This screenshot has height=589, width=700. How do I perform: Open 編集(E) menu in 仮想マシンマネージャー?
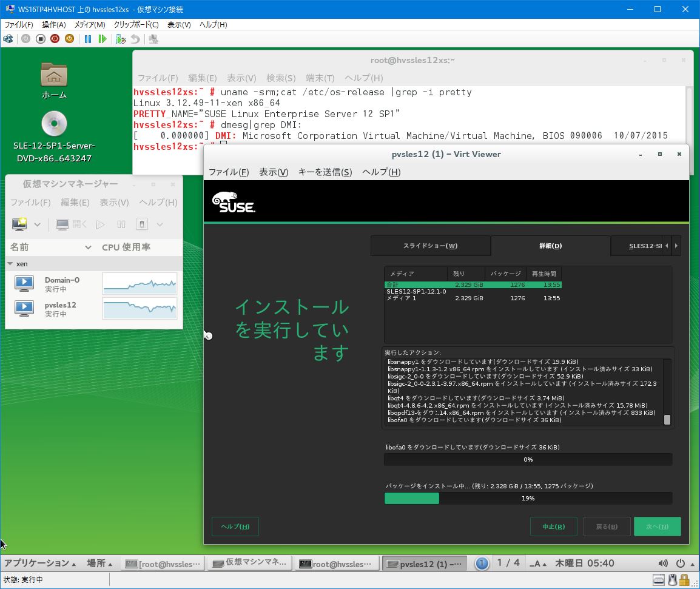pos(75,202)
